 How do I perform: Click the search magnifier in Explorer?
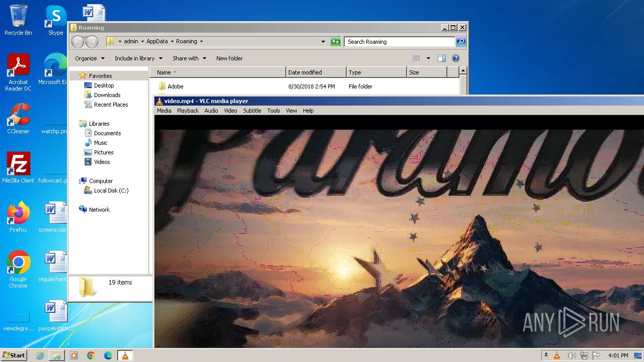[x=460, y=42]
